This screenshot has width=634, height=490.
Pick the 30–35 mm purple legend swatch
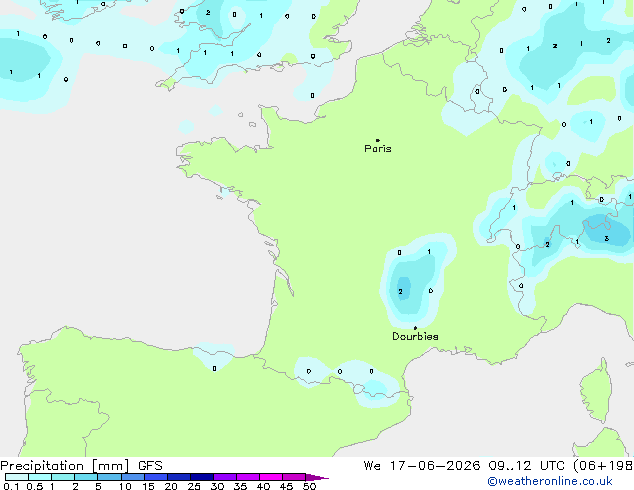point(224,477)
